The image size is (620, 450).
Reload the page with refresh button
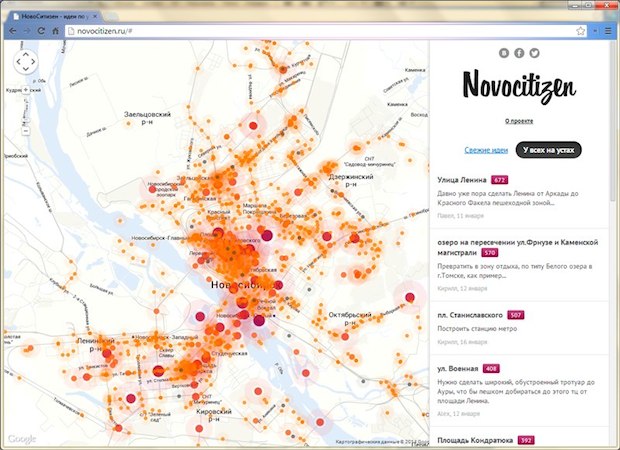coord(43,31)
